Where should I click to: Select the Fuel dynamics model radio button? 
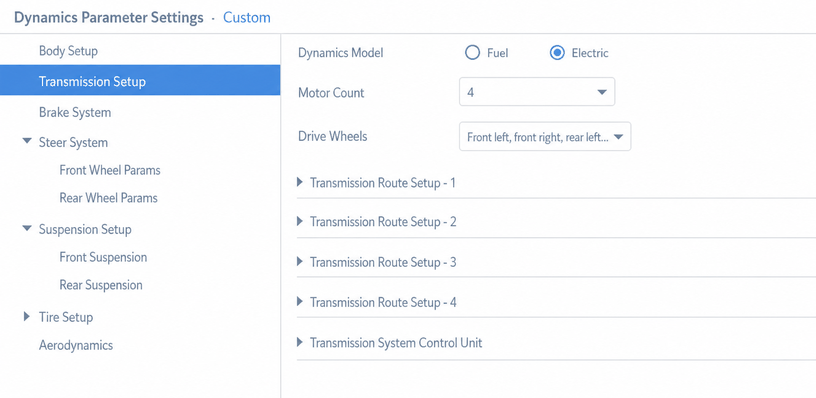(472, 53)
